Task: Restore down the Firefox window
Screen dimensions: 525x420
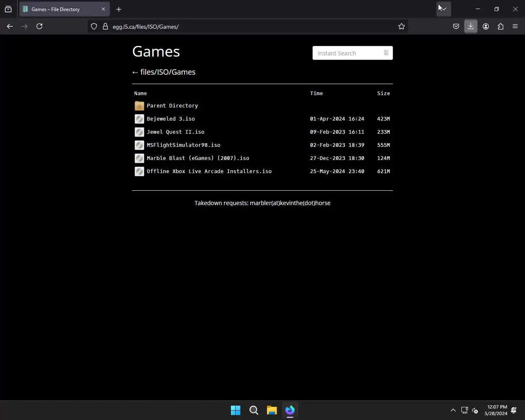Action: click(x=497, y=9)
